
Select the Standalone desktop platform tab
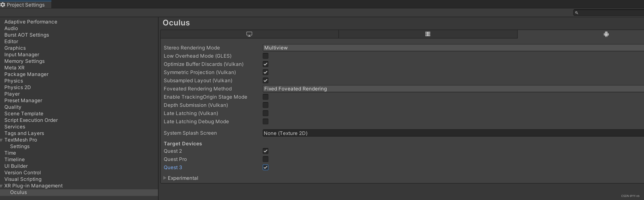[249, 34]
